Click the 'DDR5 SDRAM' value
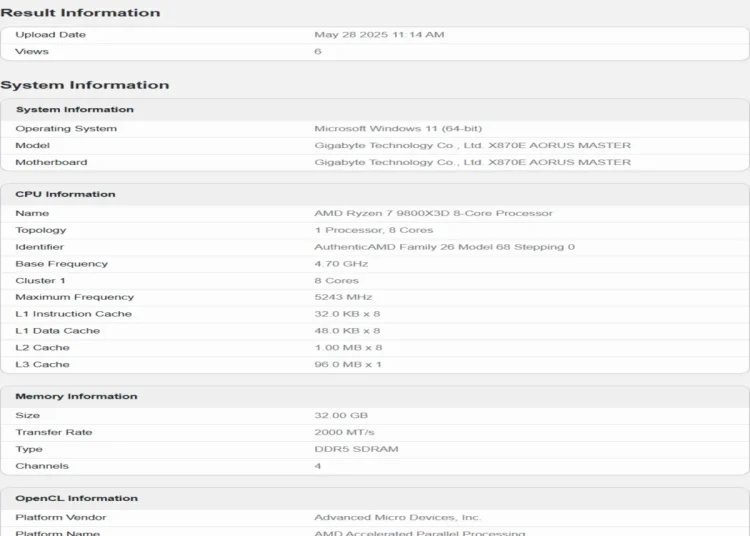This screenshot has width=750, height=536. pos(356,449)
